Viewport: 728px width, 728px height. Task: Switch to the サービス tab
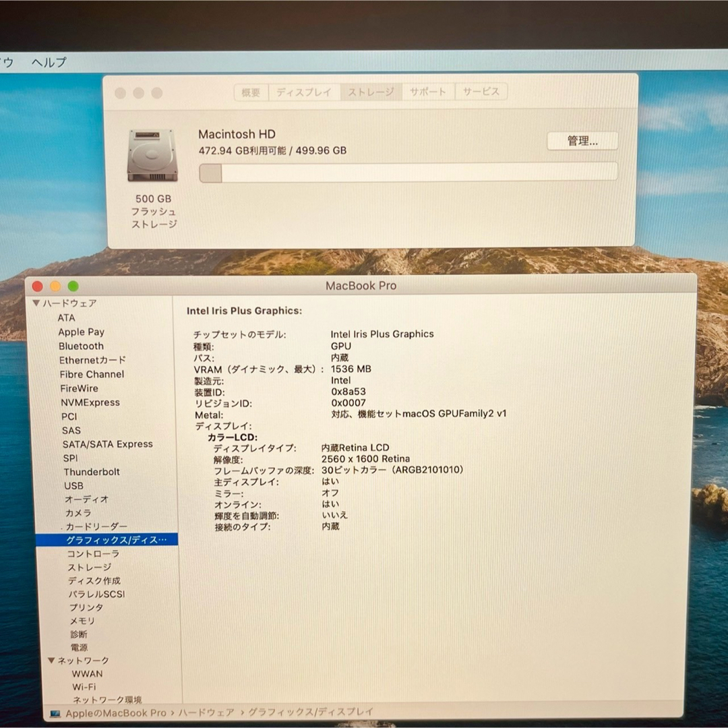[481, 92]
